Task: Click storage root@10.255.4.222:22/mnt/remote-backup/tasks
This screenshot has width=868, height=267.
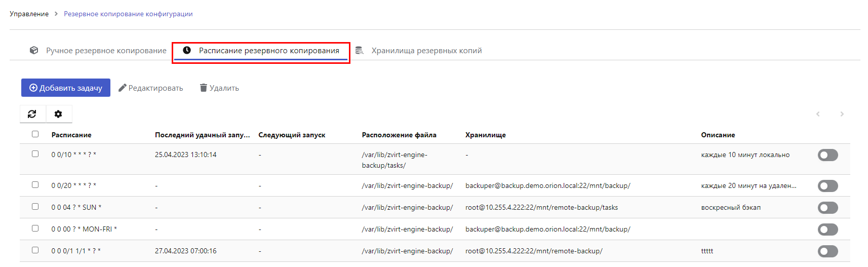Action: 542,208
